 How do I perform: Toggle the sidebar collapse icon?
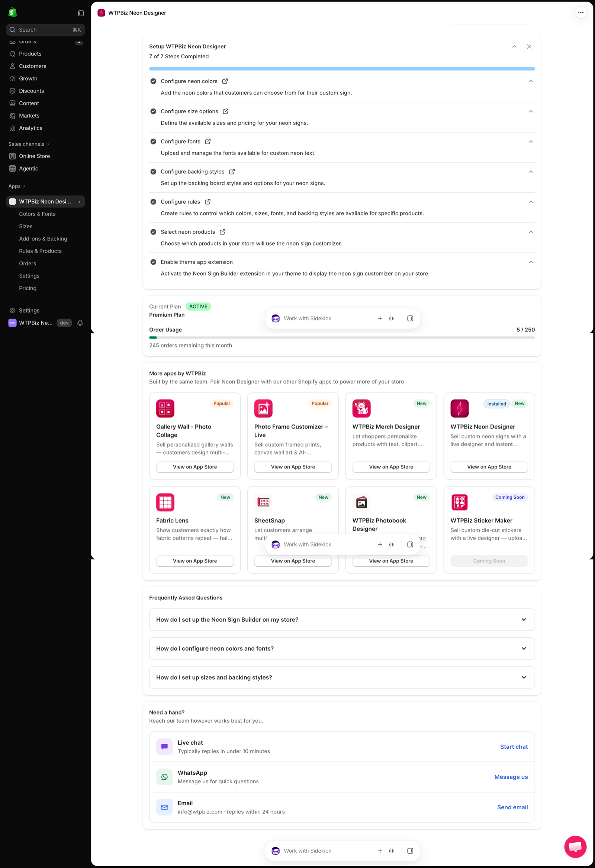click(81, 13)
